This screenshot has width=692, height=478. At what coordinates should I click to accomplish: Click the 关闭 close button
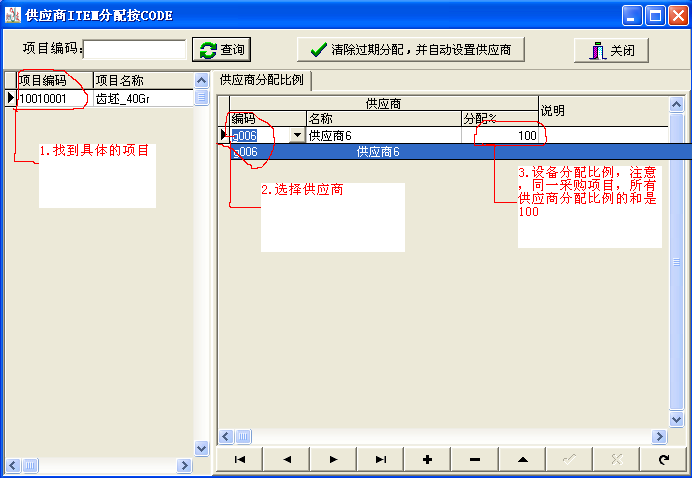click(611, 50)
